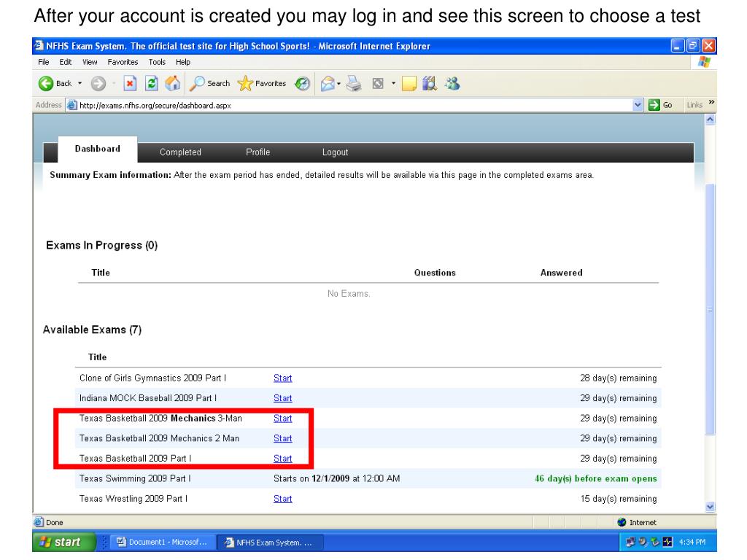Expand the Links toolbar chevron
The height and width of the screenshot is (560, 747).
[711, 102]
